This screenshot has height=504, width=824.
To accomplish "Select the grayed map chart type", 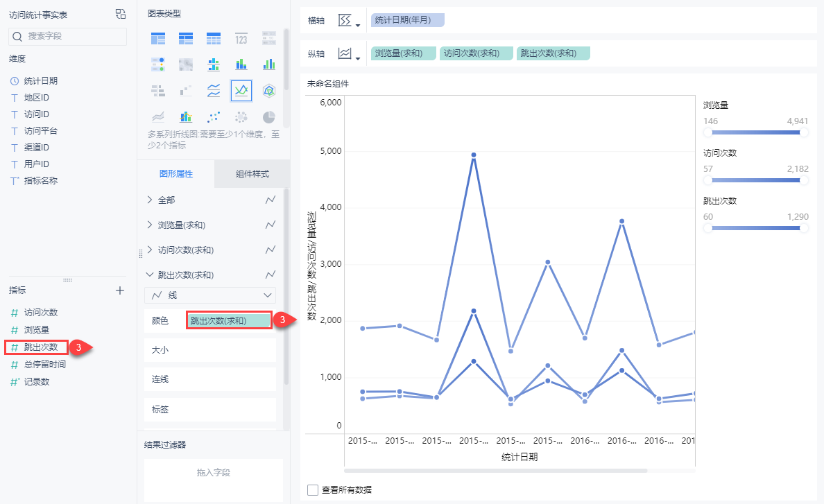I will tap(185, 64).
